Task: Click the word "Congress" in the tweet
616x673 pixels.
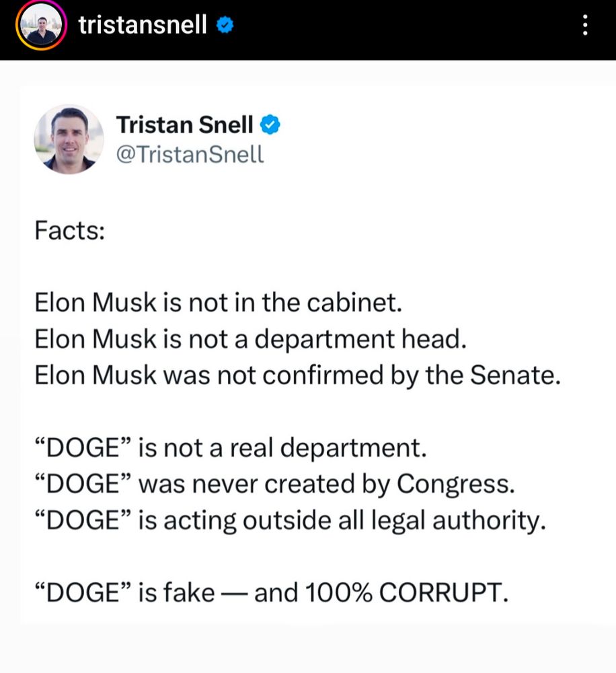Action: click(455, 484)
